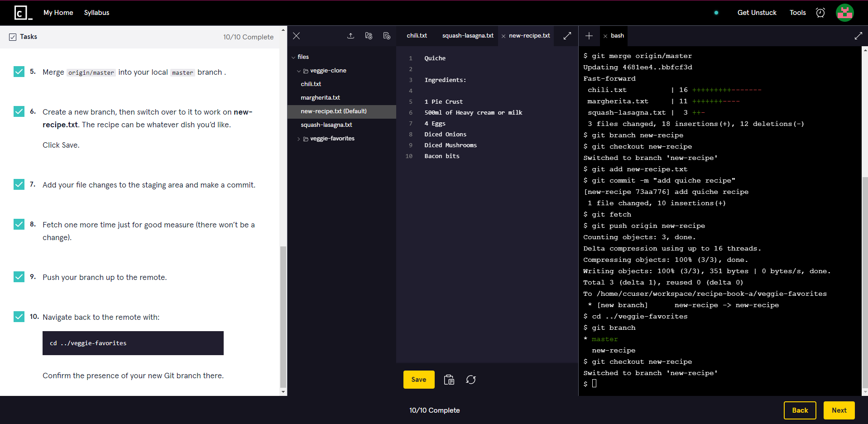The width and height of the screenshot is (868, 424).
Task: Click Next to continue the lesson
Action: point(839,410)
